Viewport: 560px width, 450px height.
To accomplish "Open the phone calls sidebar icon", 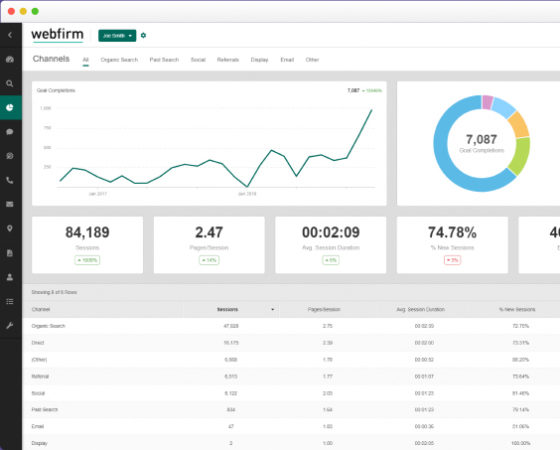I will [x=10, y=180].
